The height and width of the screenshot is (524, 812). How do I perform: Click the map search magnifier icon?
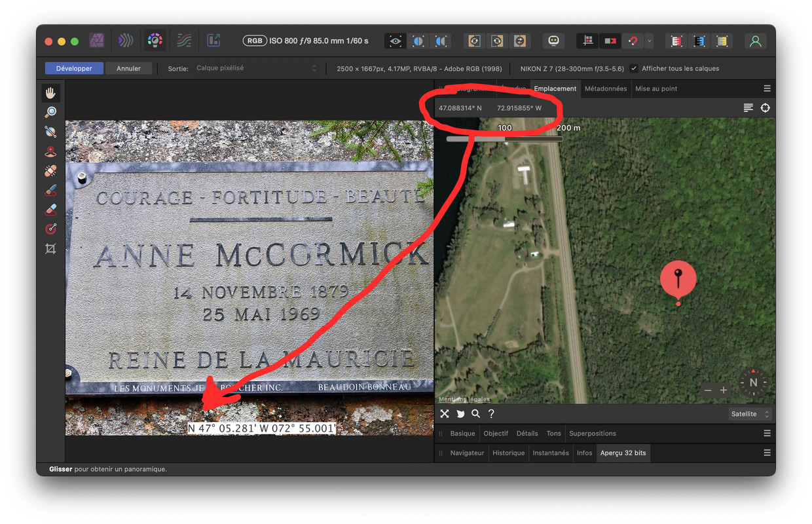[x=475, y=414]
